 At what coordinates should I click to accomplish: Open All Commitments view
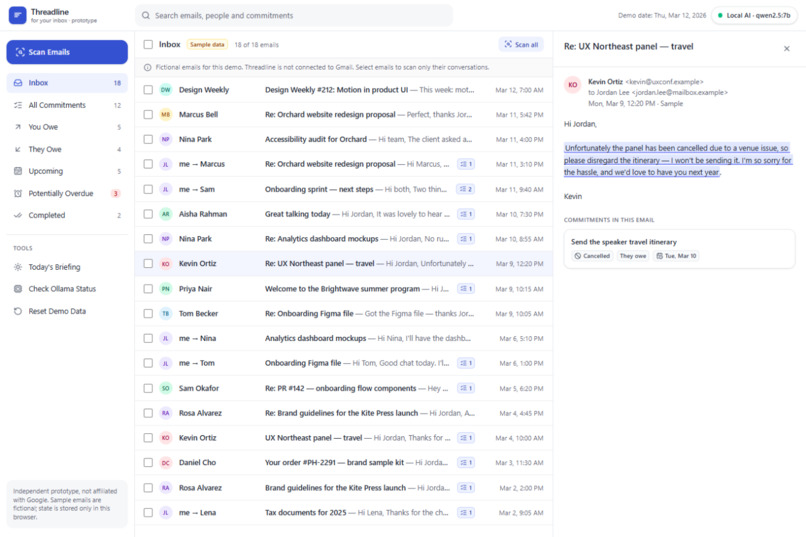pos(67,105)
